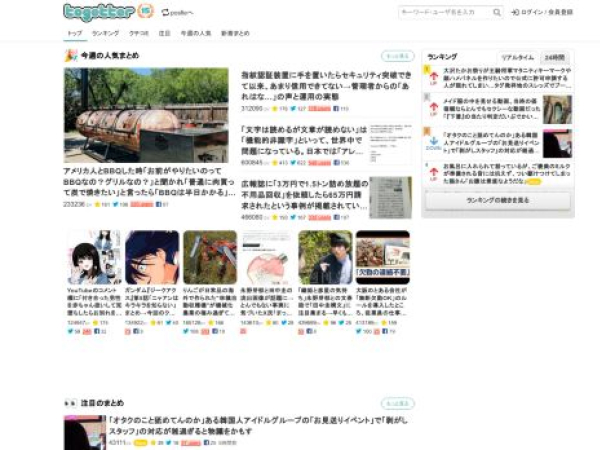
Task: Open newspaper thumbnail beside 広報誌 article
Action: coord(391,197)
